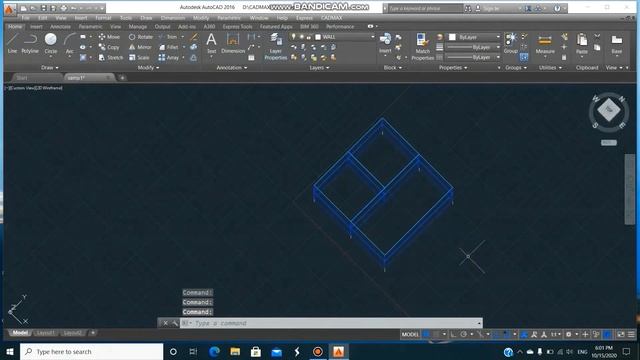Toggle MODEL space button in status bar
The image size is (640, 360).
click(410, 334)
